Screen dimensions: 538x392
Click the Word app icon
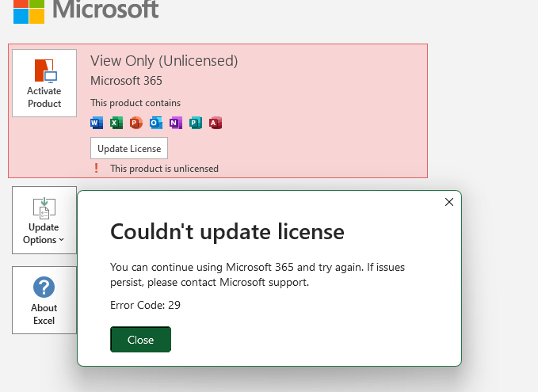point(97,123)
